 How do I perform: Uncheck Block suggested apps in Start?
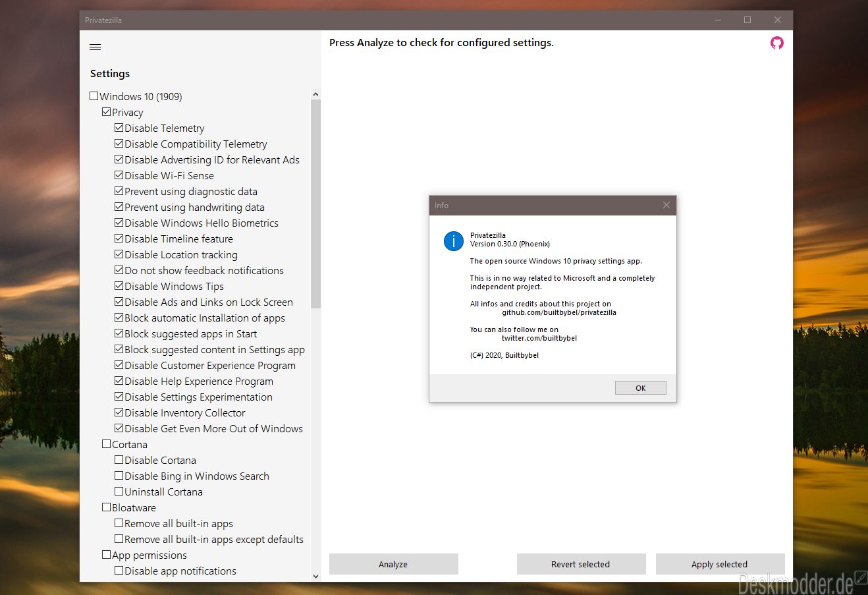click(x=119, y=333)
